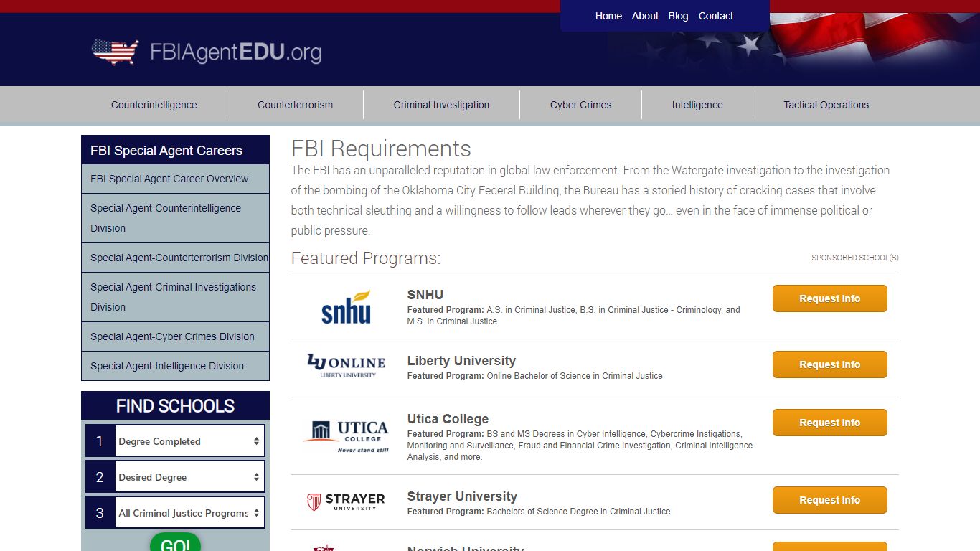
Task: Open the Degree Completed dropdown
Action: click(x=189, y=441)
